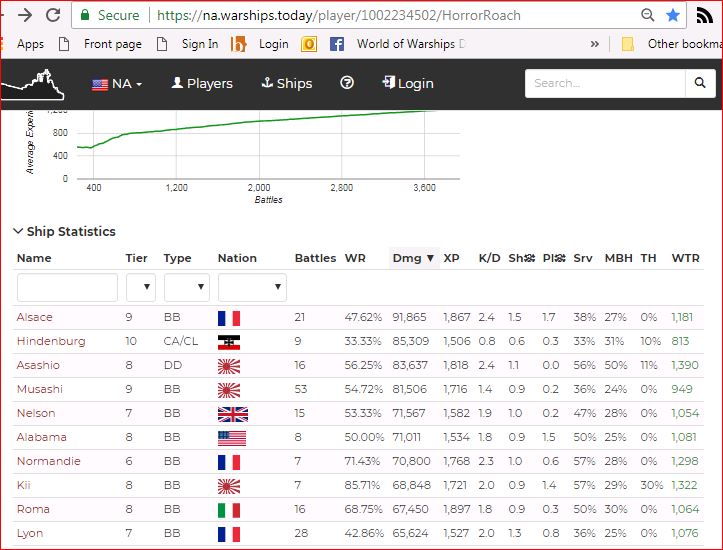Click the forward navigation arrow
723x550 pixels.
point(24,15)
